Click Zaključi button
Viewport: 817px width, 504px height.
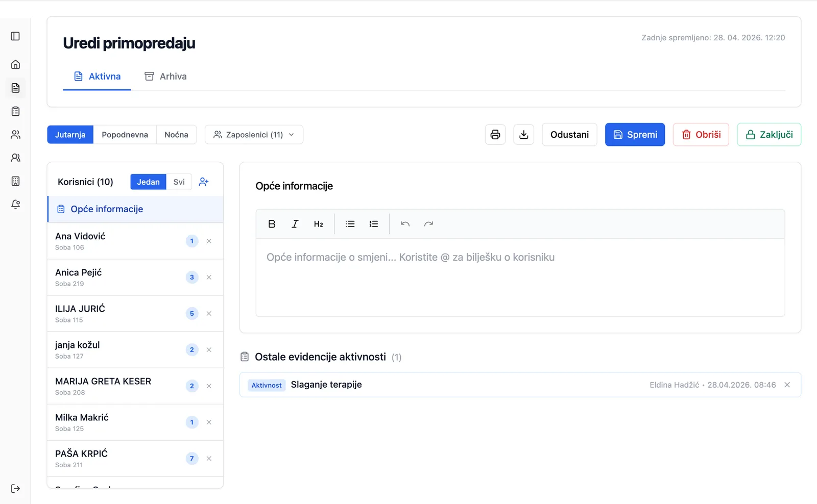pos(769,135)
